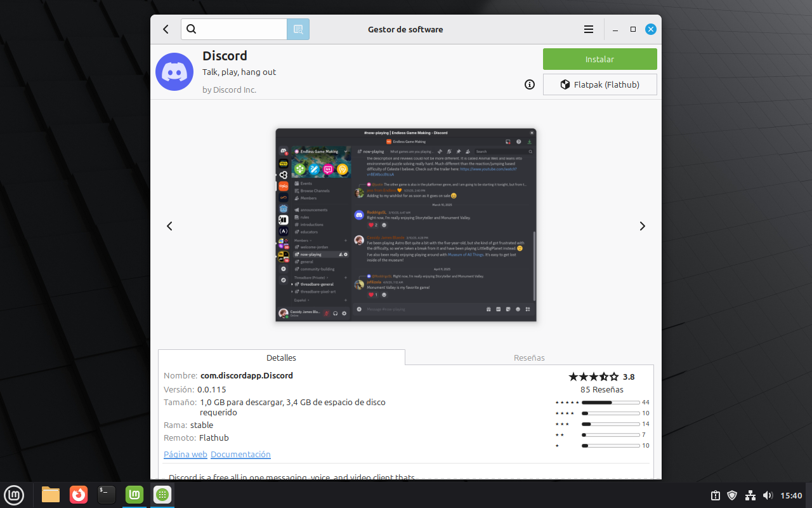Open the Página web link
812x508 pixels.
(185, 454)
